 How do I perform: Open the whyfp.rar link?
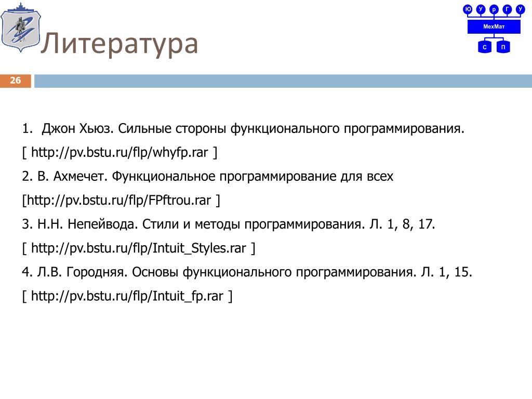point(119,152)
